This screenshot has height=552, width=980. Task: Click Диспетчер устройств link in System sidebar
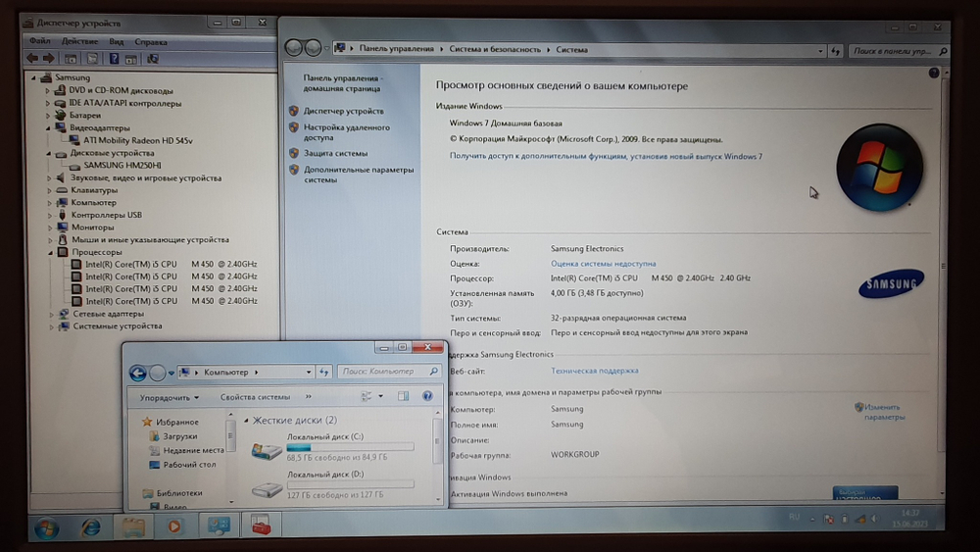[x=344, y=111]
